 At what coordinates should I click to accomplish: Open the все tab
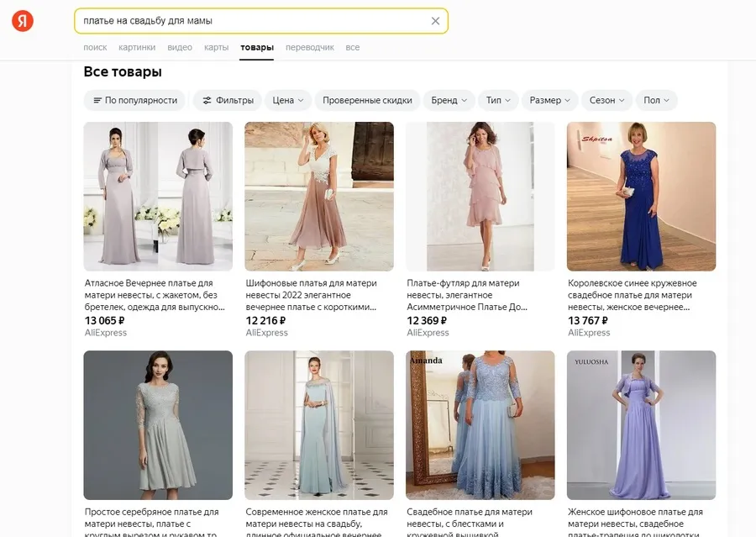point(353,47)
